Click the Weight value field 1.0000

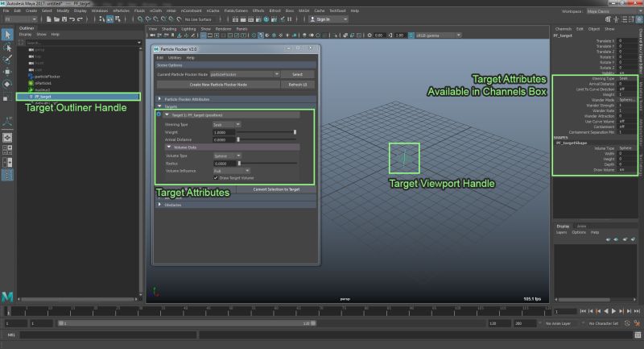pyautogui.click(x=224, y=132)
